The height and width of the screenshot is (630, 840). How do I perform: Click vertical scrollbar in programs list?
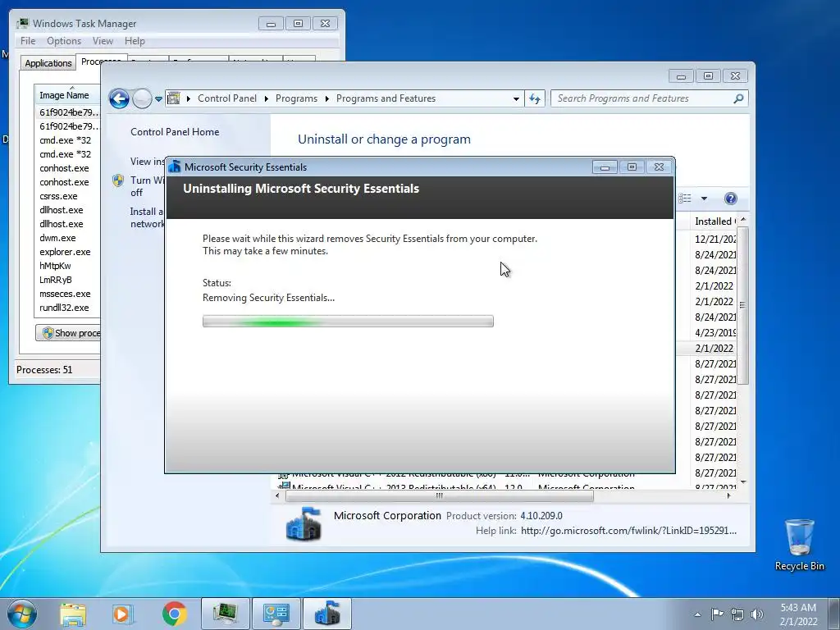tap(742, 305)
